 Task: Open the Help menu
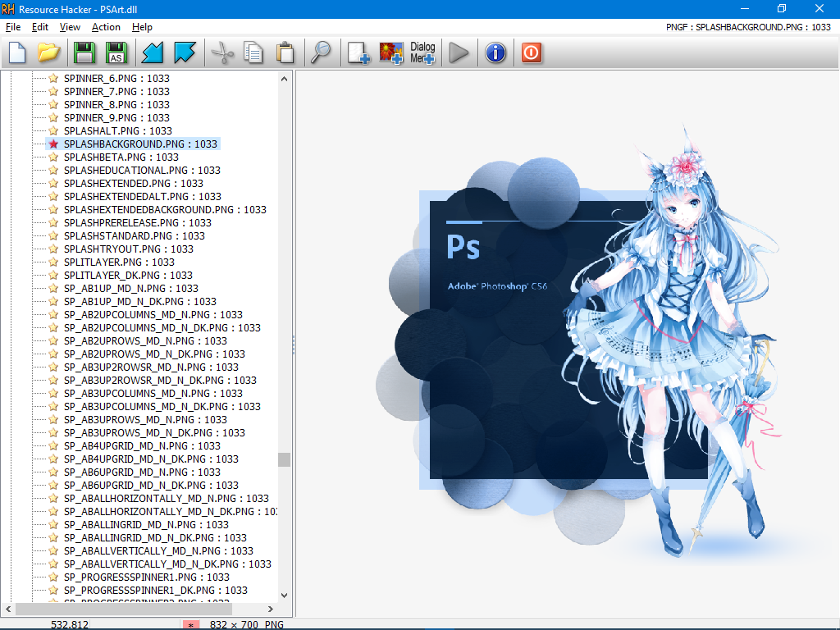(x=142, y=27)
